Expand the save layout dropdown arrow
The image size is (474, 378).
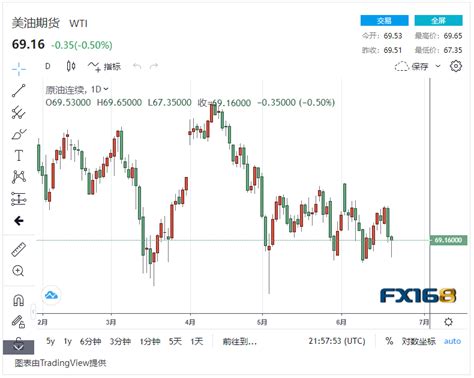[x=438, y=66]
